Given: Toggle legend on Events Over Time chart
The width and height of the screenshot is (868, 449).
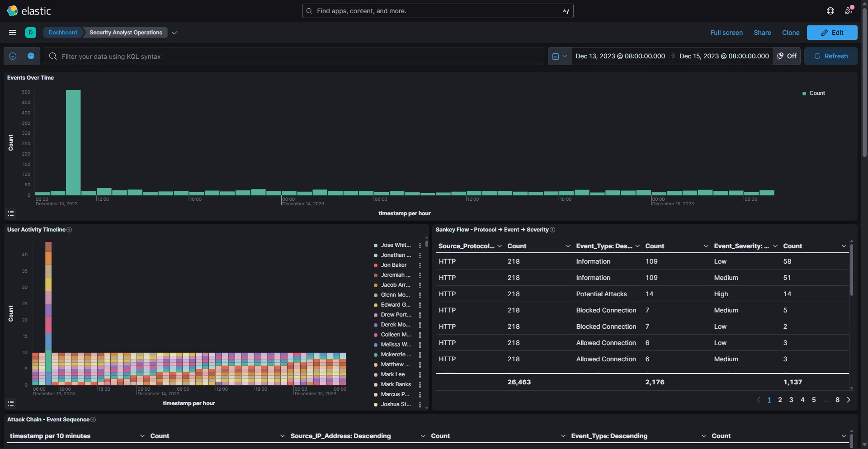Looking at the screenshot, I should click(11, 213).
